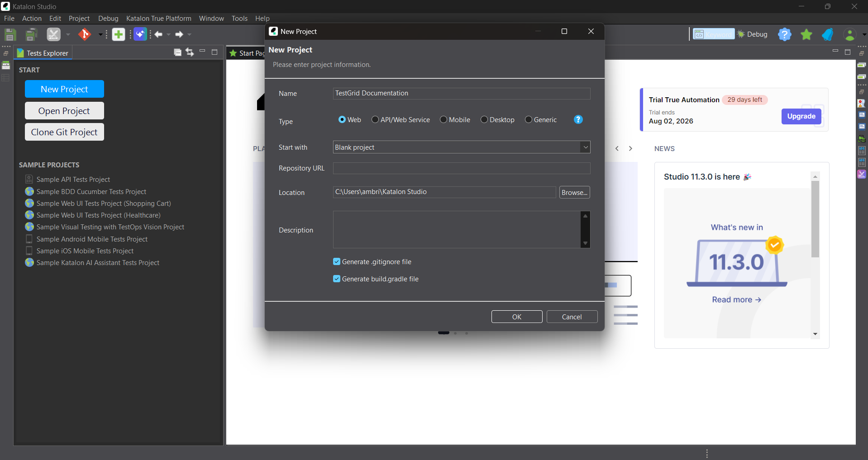This screenshot has width=868, height=460.
Task: Select the Desktop project type
Action: [497, 119]
